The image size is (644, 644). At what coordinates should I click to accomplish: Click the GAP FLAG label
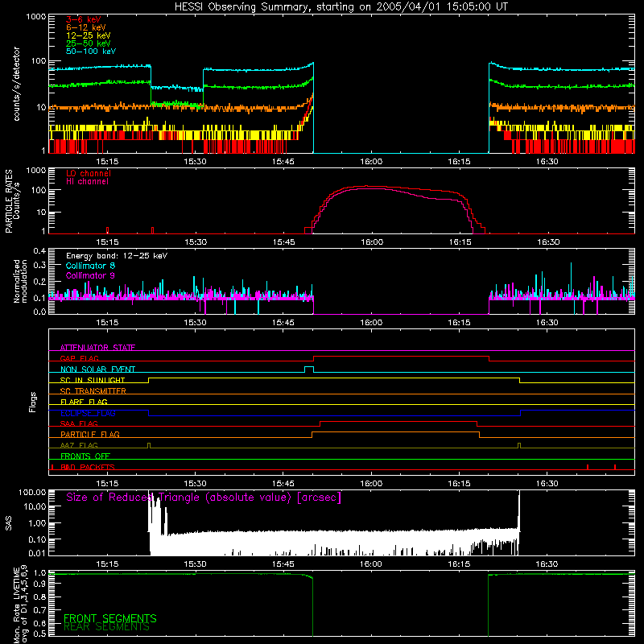tap(79, 358)
